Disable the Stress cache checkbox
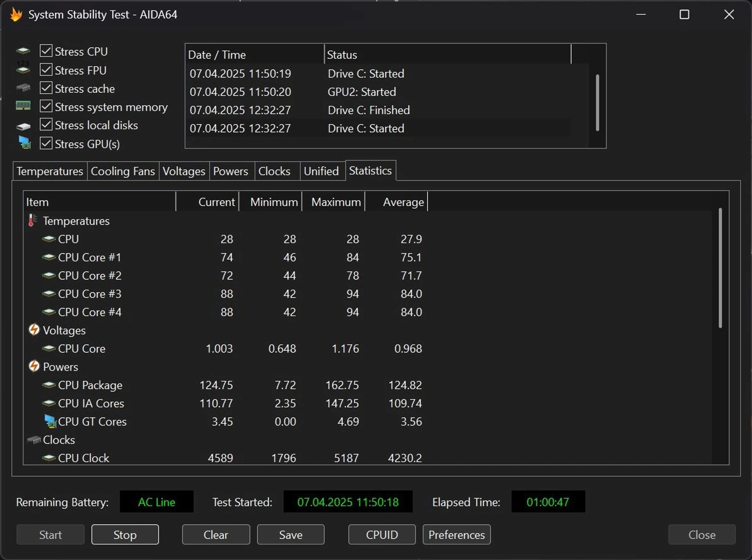 [x=46, y=88]
